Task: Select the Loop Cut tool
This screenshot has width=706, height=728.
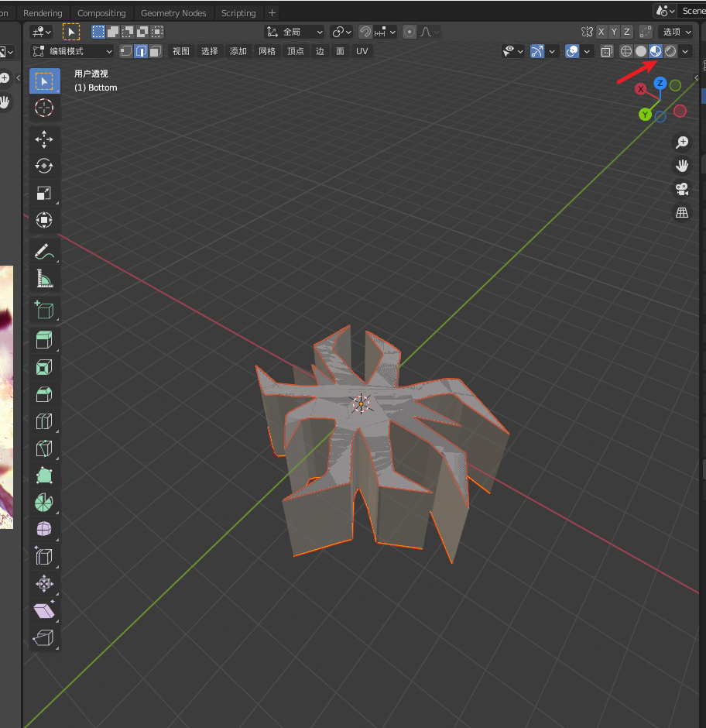Action: (45, 421)
